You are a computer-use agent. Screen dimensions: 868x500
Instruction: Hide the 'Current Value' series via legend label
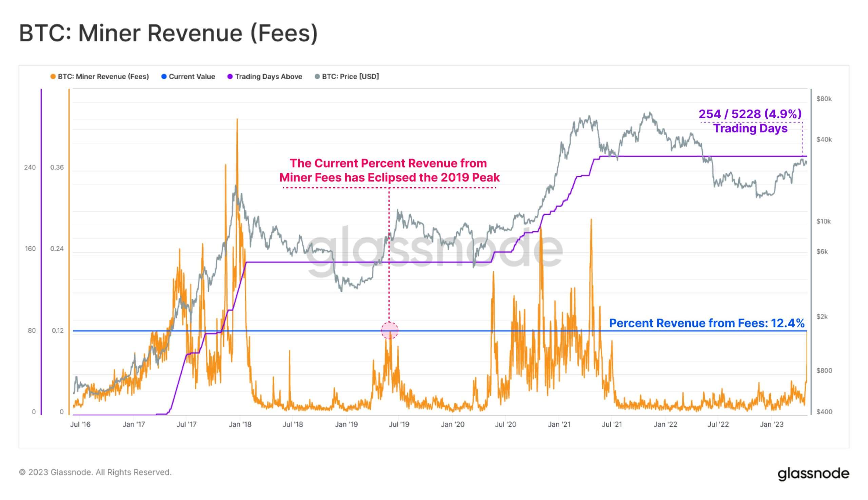point(192,77)
